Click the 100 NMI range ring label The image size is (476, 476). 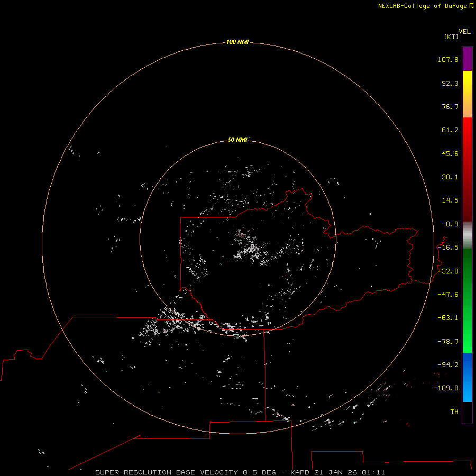237,42
